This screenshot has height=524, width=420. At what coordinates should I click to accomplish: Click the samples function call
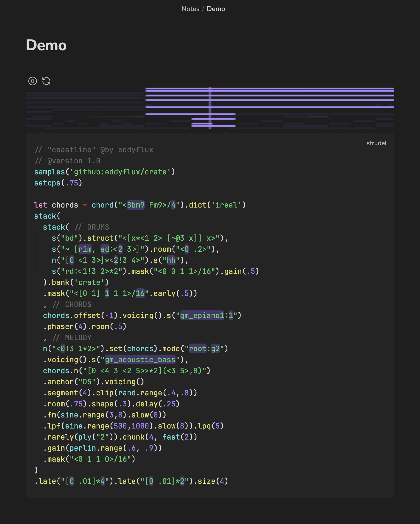click(x=49, y=172)
